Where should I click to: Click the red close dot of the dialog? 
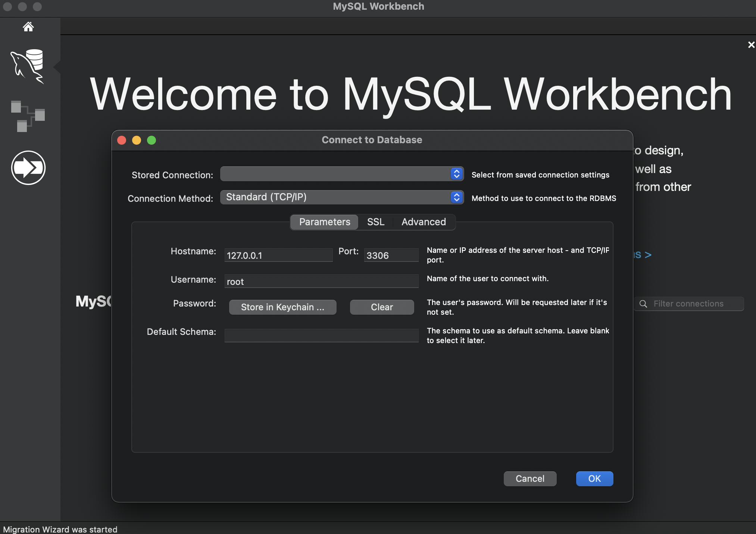click(x=122, y=140)
